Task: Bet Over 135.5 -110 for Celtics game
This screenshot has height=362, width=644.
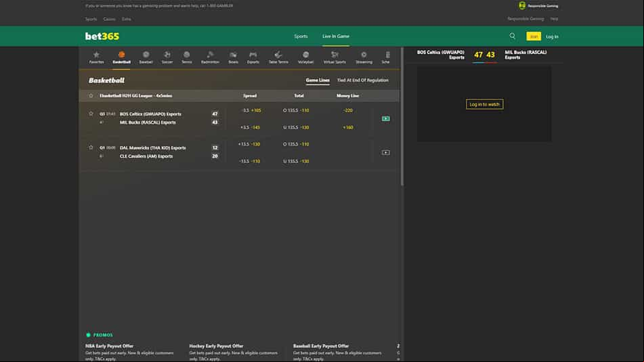Action: click(x=296, y=110)
